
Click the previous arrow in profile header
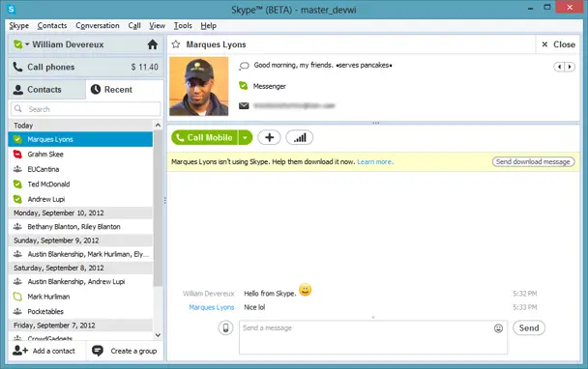(559, 67)
